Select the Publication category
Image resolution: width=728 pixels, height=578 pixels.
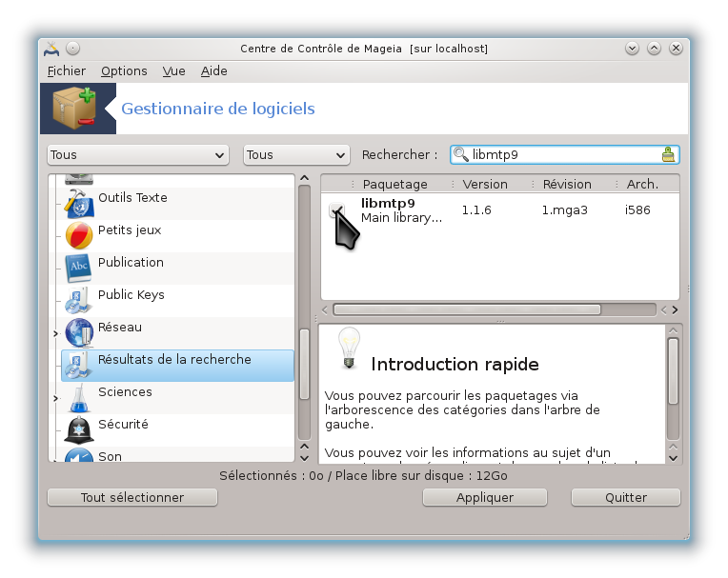pos(131,263)
